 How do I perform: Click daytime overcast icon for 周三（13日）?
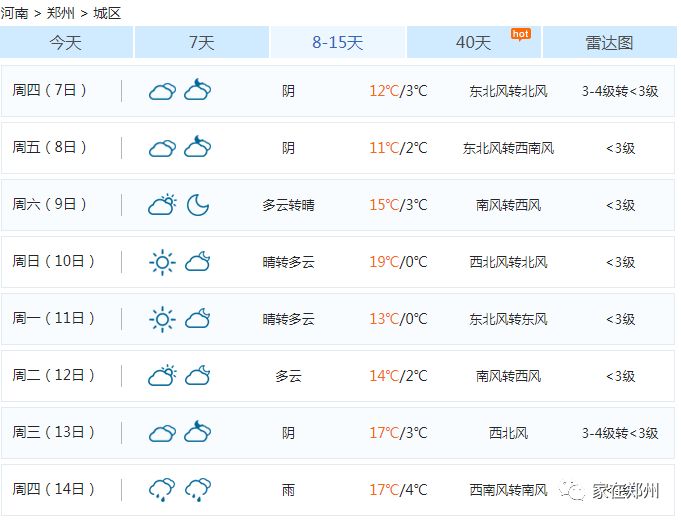tap(162, 433)
